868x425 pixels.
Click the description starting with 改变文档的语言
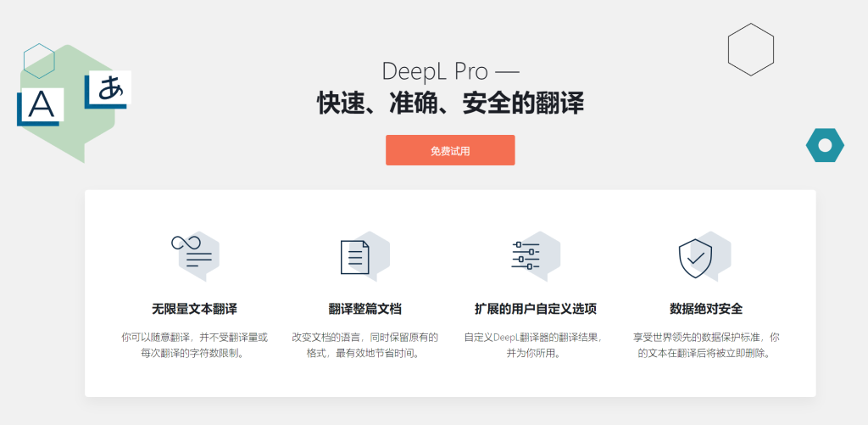coord(364,344)
